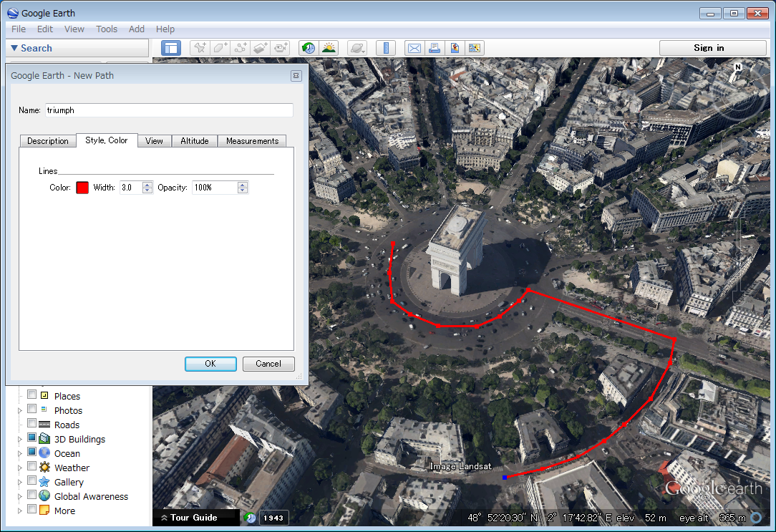Open the Help menu
Screen dimensions: 776x532
click(x=165, y=29)
